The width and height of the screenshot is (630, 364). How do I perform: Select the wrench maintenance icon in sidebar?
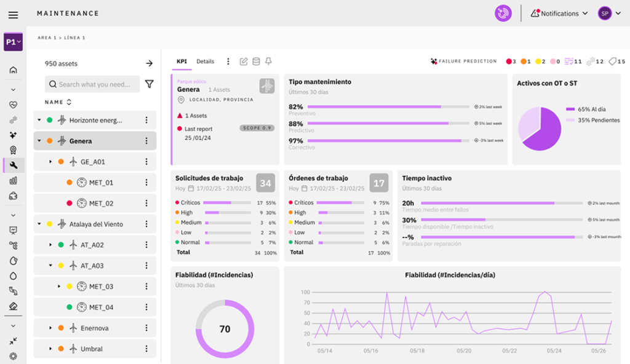point(13,165)
